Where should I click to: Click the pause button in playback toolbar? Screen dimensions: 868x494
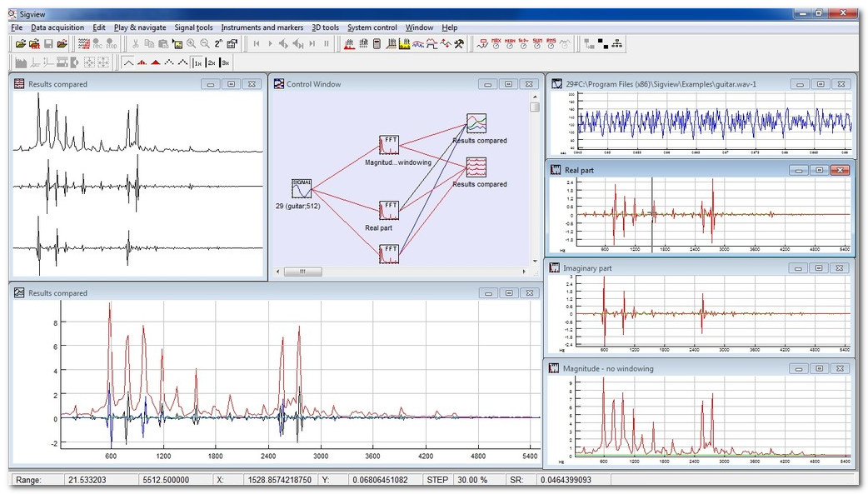pyautogui.click(x=327, y=44)
